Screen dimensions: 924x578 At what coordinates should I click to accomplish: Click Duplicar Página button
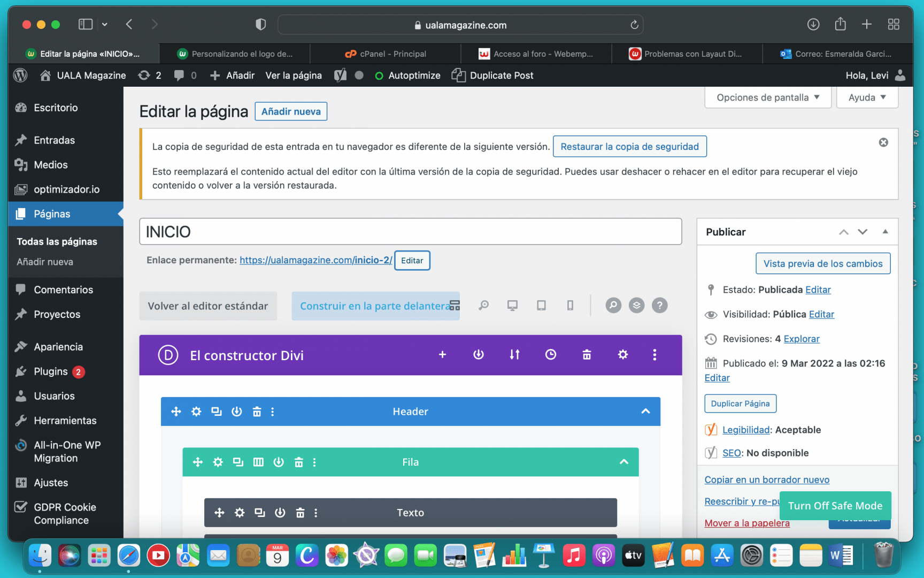[740, 404]
